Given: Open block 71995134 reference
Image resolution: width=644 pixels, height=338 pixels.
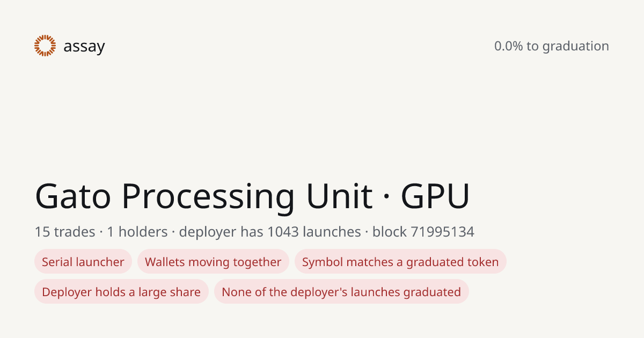Looking at the screenshot, I should point(423,232).
